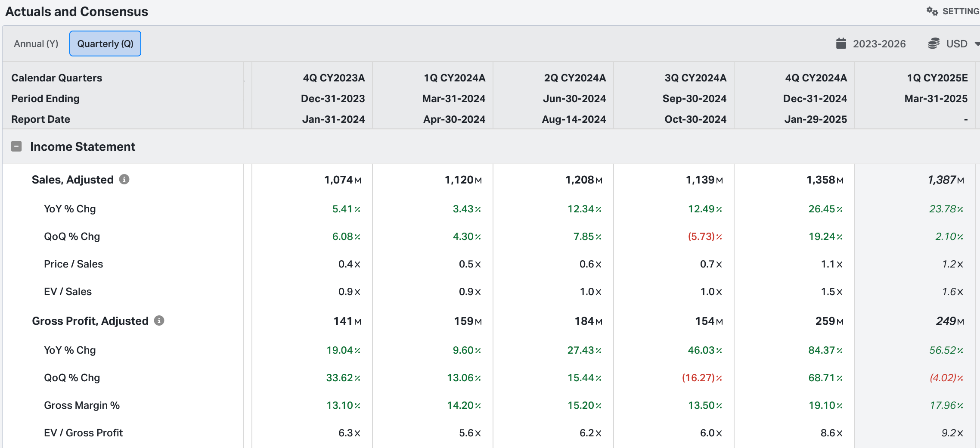
Task: Click the 4Q CY2024A column header
Action: 816,78
